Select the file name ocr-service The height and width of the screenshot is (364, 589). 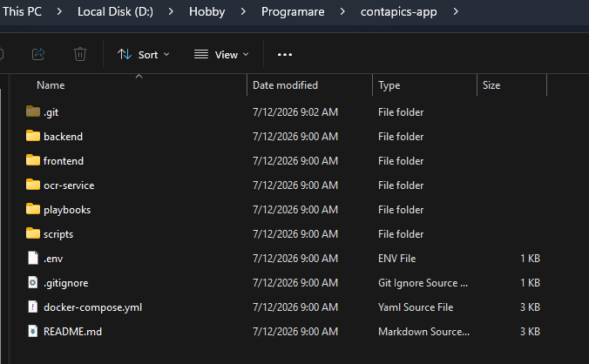coord(69,185)
